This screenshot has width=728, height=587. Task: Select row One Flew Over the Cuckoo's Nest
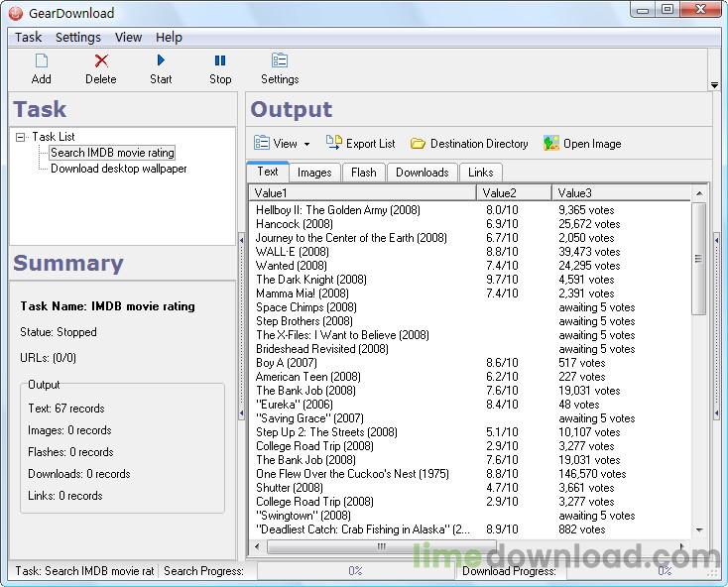[469, 474]
